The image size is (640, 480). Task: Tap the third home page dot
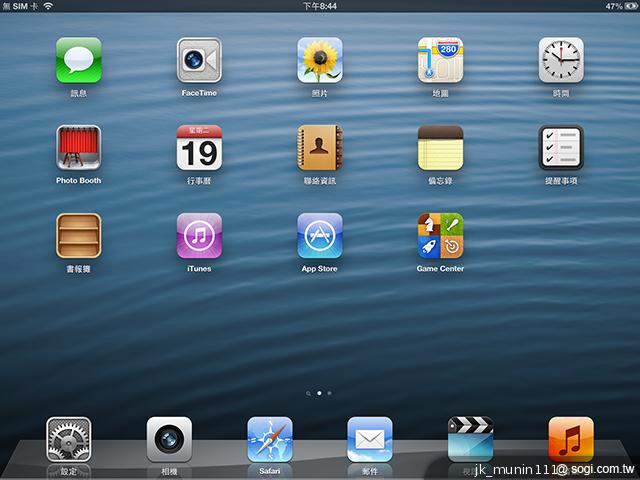click(x=329, y=393)
